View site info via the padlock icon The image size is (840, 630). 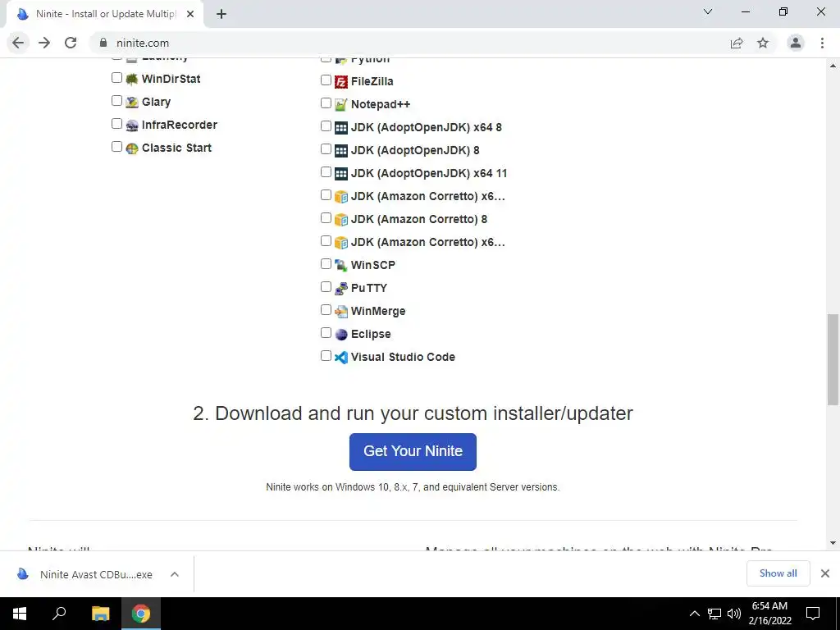(103, 43)
